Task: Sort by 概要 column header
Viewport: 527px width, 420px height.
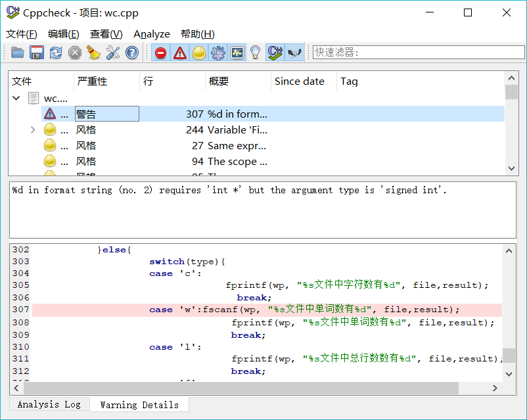Action: 239,81
